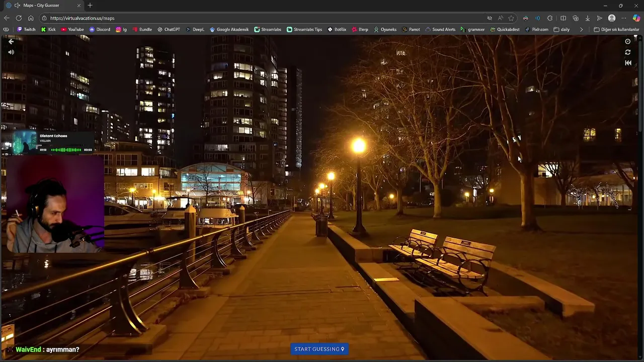Go back using the in-page back arrow
This screenshot has height=362, width=644.
11,42
